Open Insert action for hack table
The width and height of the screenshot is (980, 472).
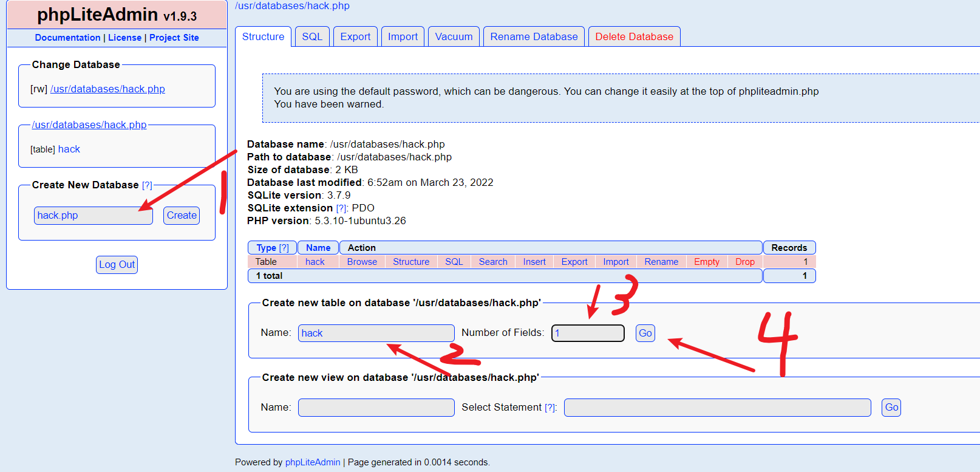click(x=534, y=262)
